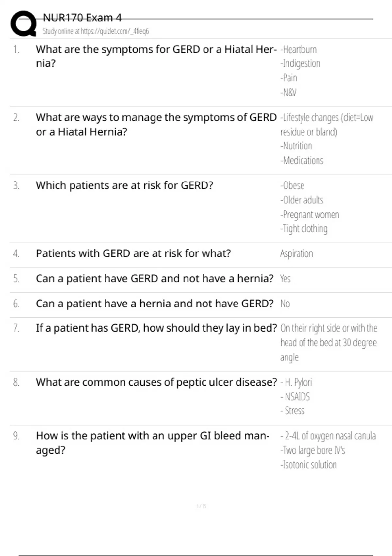Click the "- NSAIDS" answer line
The height and width of the screenshot is (556, 392).
tap(295, 397)
